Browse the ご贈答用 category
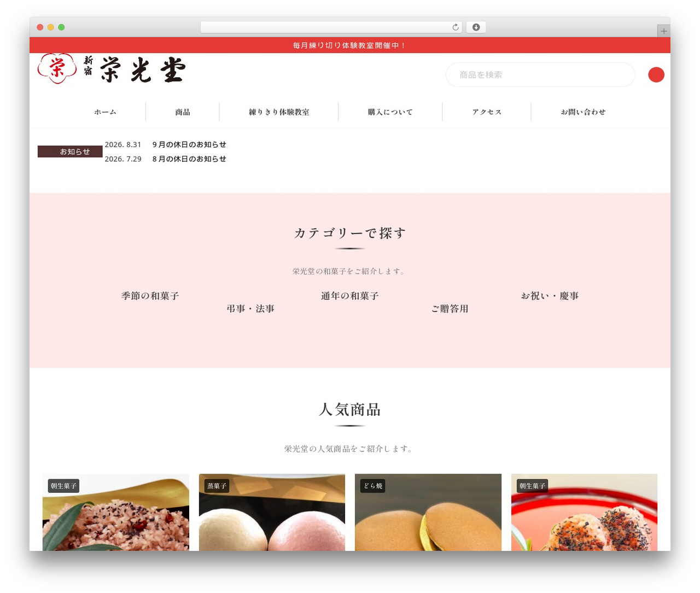Viewport: 700px width, 593px height. tap(450, 309)
